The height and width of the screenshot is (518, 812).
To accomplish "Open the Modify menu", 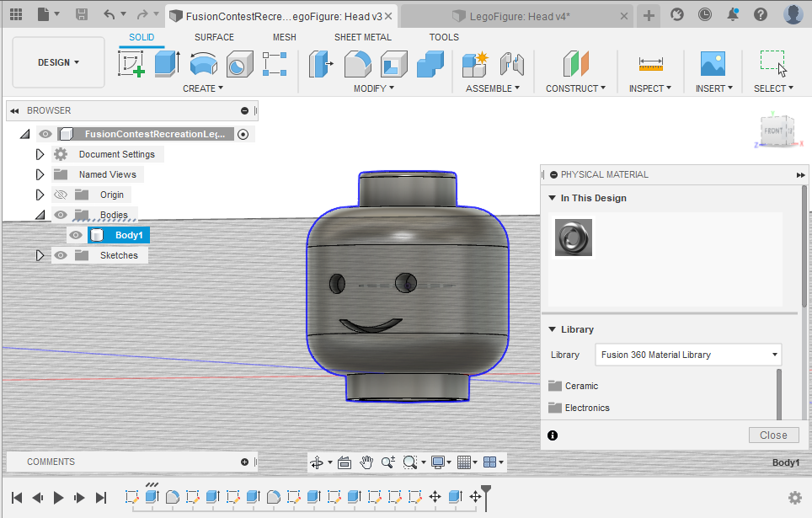I will pyautogui.click(x=374, y=88).
